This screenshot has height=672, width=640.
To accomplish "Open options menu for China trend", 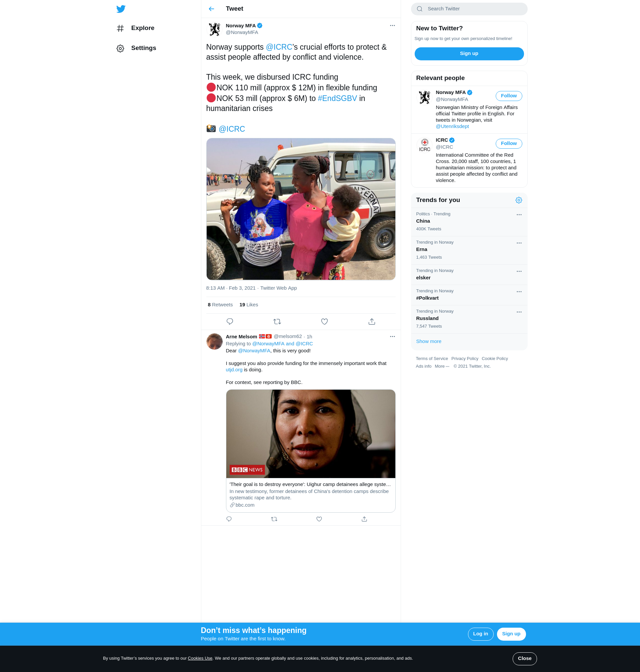I will click(x=519, y=215).
